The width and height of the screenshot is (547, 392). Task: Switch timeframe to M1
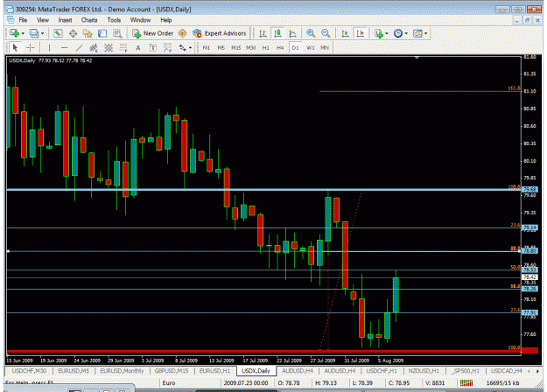click(x=207, y=48)
